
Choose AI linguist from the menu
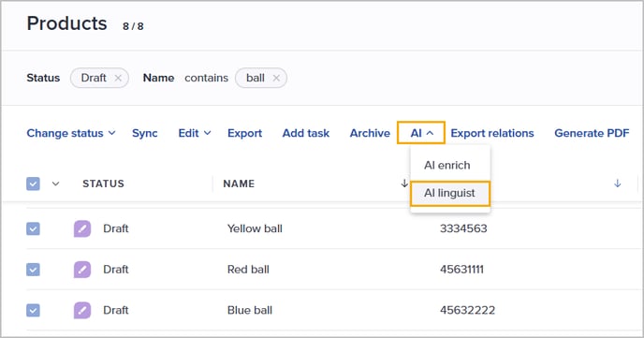pos(449,193)
